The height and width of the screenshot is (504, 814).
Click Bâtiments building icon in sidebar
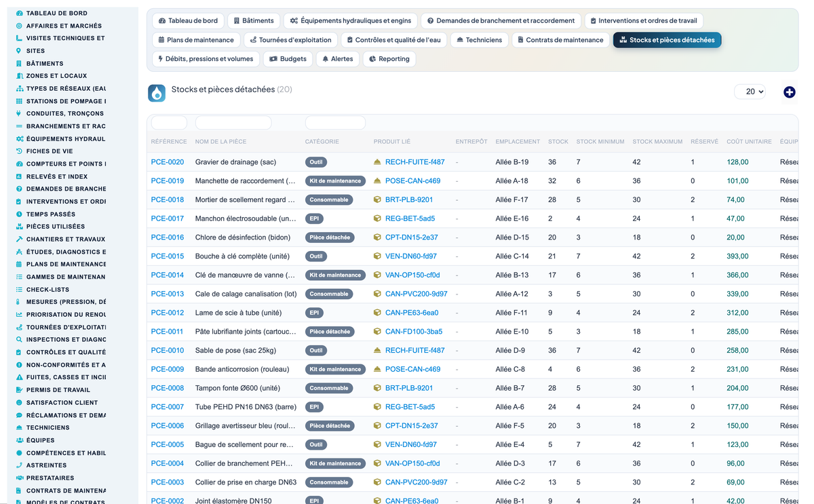19,63
